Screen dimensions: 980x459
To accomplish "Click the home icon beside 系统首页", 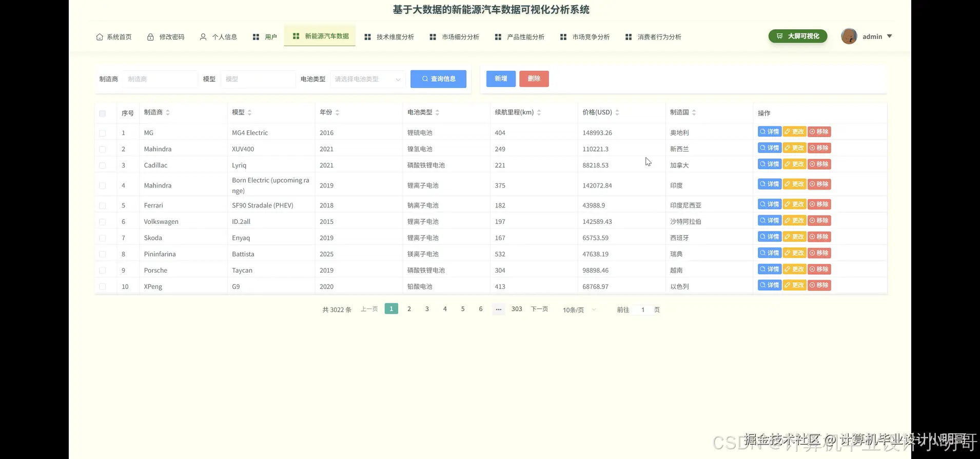I will point(100,37).
